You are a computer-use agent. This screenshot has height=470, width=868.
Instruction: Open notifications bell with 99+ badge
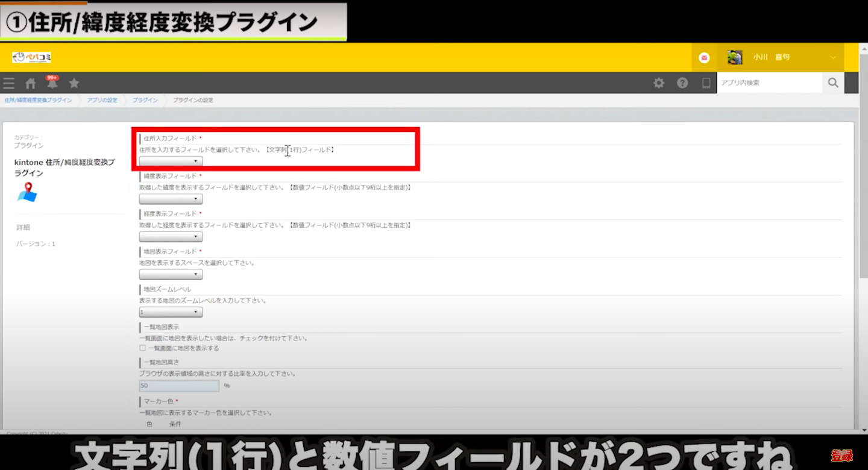(x=52, y=83)
